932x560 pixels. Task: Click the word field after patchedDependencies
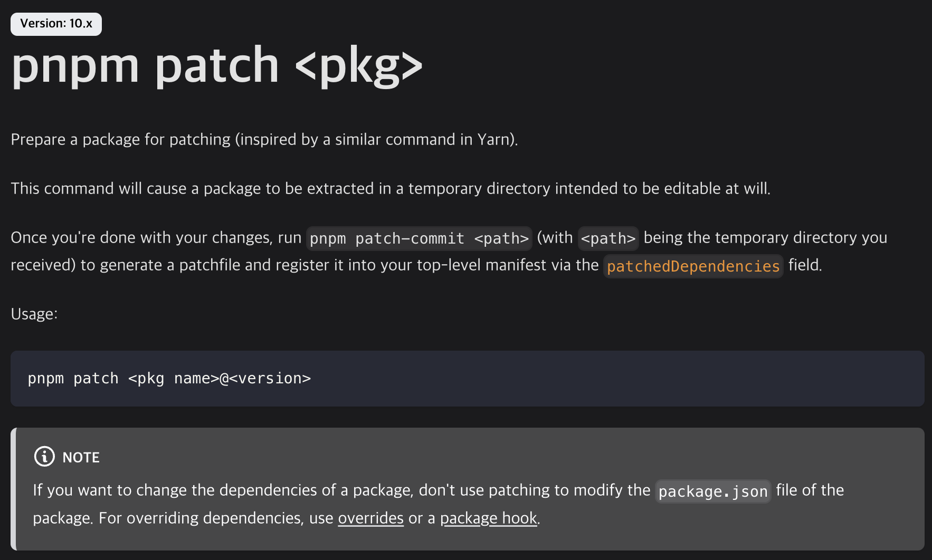[x=805, y=265]
